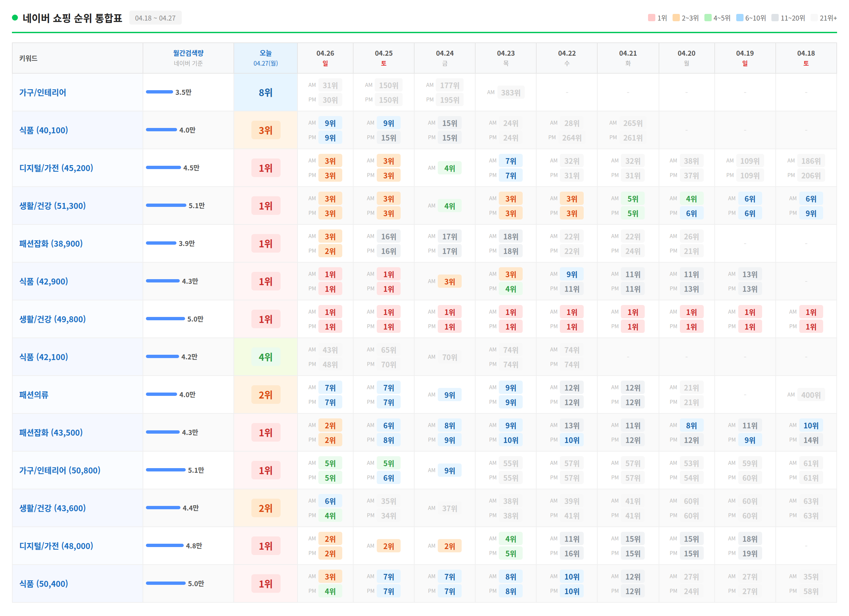Open the 가구/인테리어 keyword link in first row
The width and height of the screenshot is (849, 616).
coord(43,92)
